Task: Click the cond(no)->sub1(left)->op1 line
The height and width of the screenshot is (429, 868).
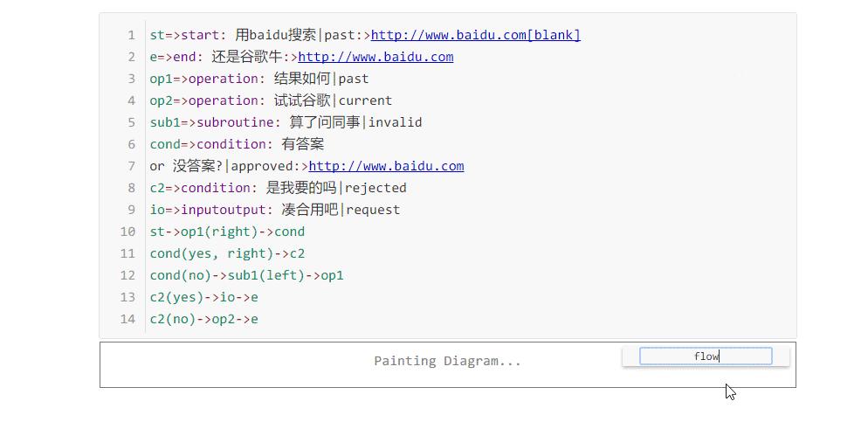Action: tap(246, 276)
